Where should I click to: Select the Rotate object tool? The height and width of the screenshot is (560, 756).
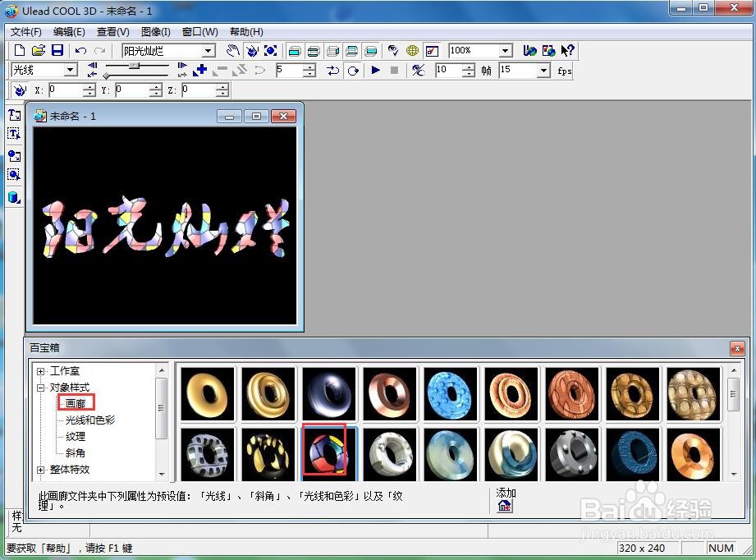252,50
